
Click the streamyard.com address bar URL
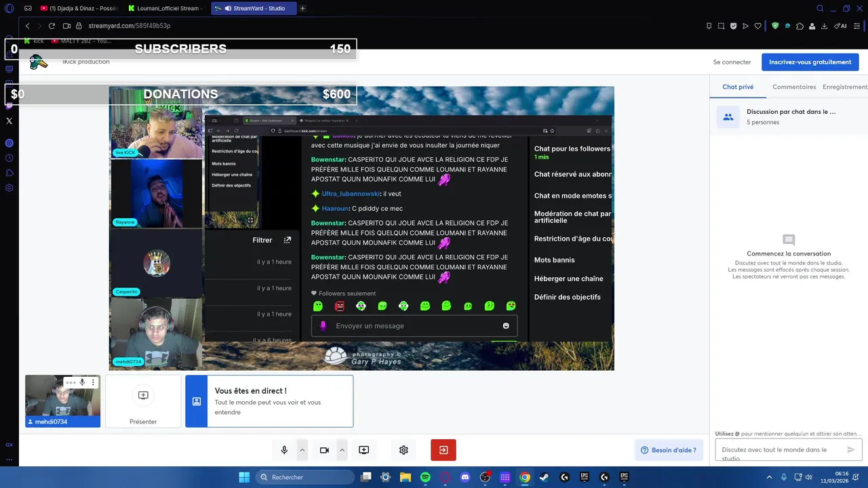pos(129,26)
